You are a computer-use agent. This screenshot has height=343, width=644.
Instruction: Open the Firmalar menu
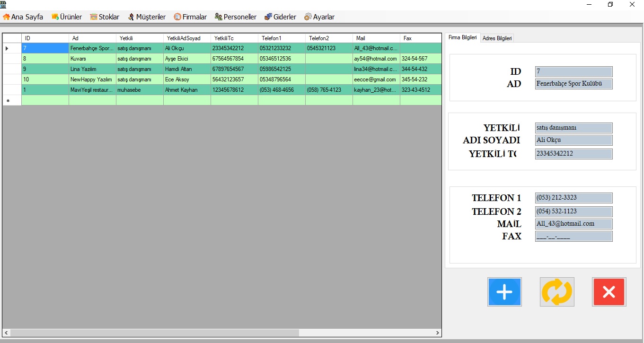[190, 17]
